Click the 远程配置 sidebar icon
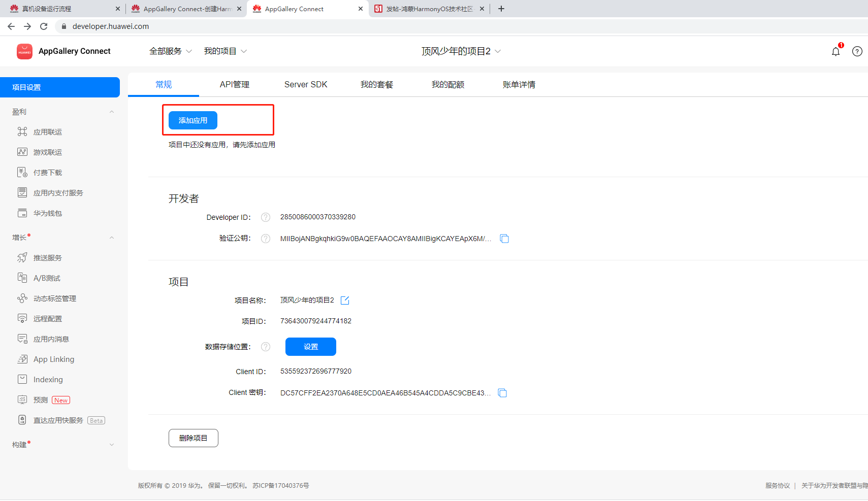 point(22,319)
